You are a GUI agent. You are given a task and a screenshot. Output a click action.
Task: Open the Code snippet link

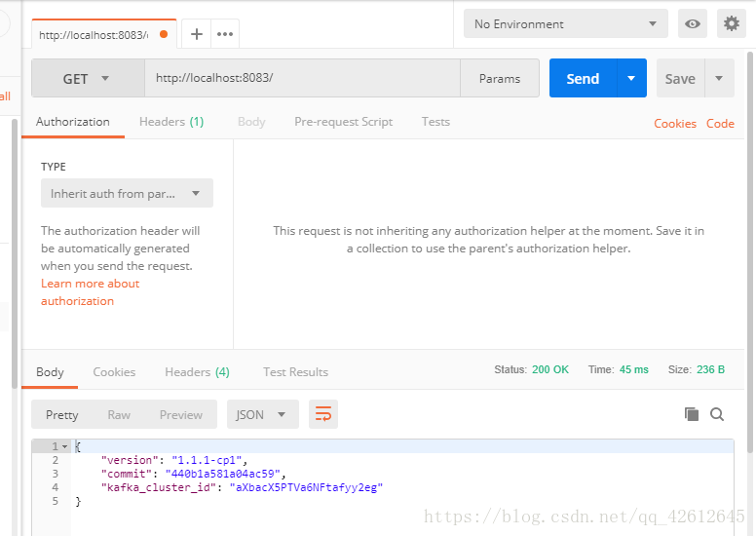720,124
